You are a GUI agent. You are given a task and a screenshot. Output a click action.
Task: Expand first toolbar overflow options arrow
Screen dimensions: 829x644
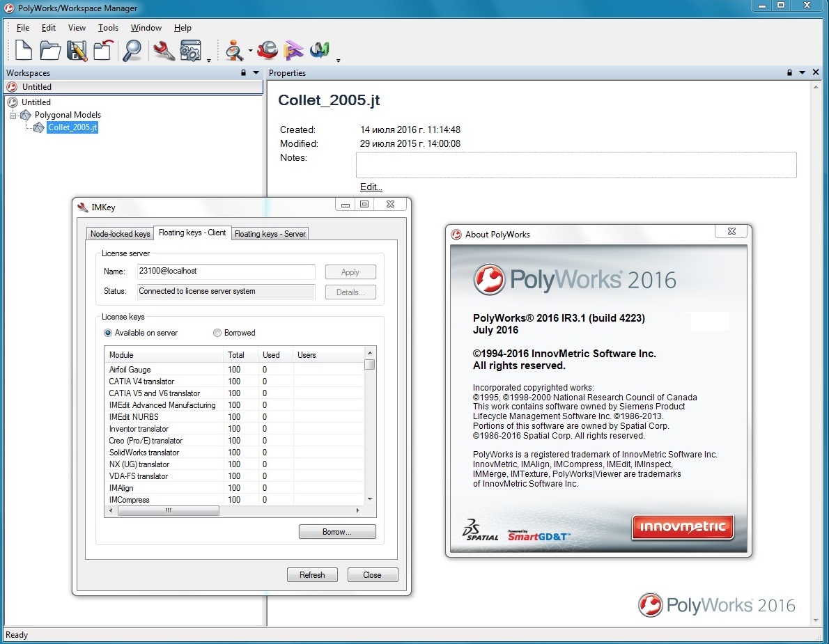(209, 61)
